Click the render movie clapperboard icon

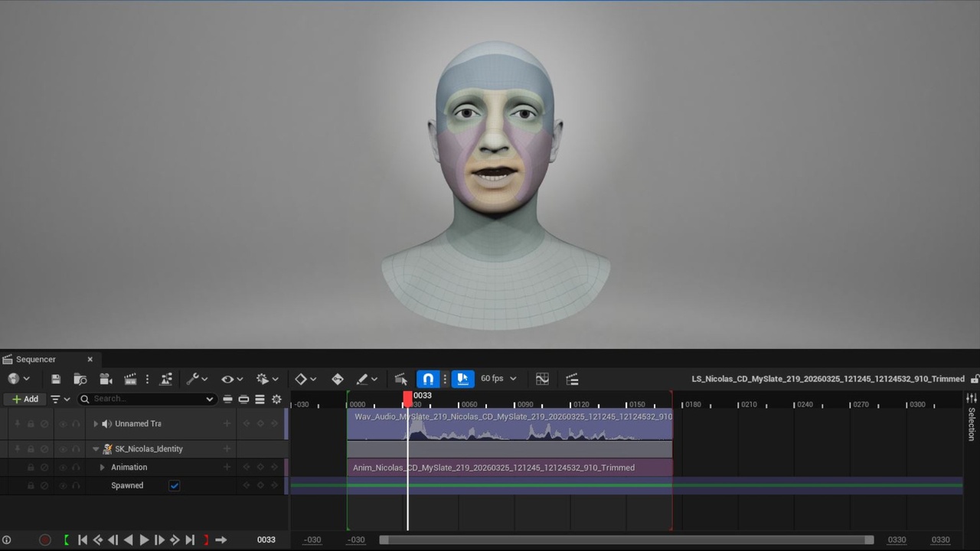point(130,379)
